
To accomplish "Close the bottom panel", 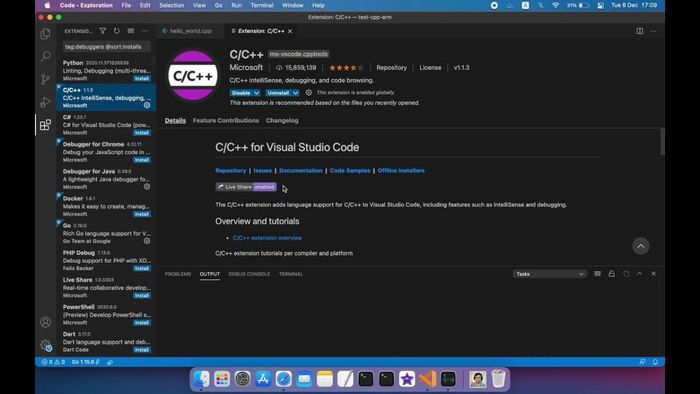I will [654, 274].
